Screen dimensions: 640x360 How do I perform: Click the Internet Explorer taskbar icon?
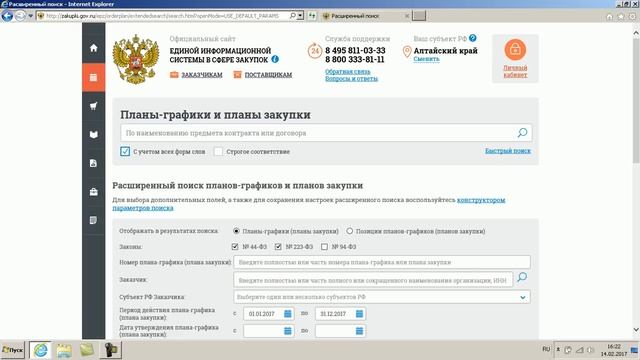(40, 350)
